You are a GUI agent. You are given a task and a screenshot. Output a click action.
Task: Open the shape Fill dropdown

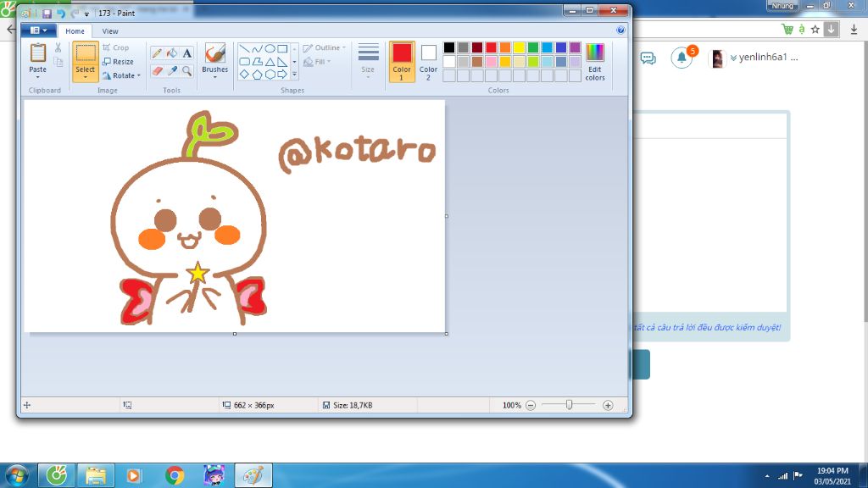point(317,61)
